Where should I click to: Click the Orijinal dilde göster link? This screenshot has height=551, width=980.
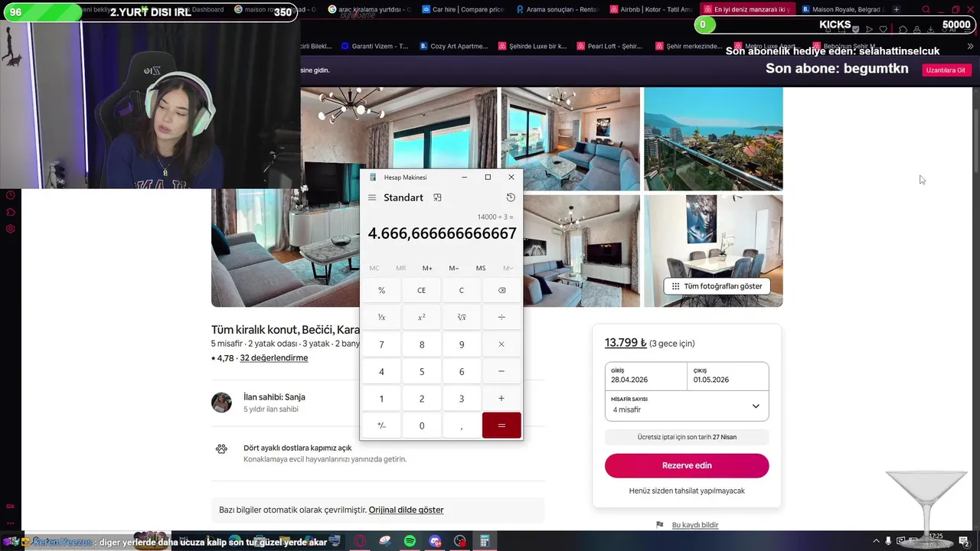[x=406, y=510]
